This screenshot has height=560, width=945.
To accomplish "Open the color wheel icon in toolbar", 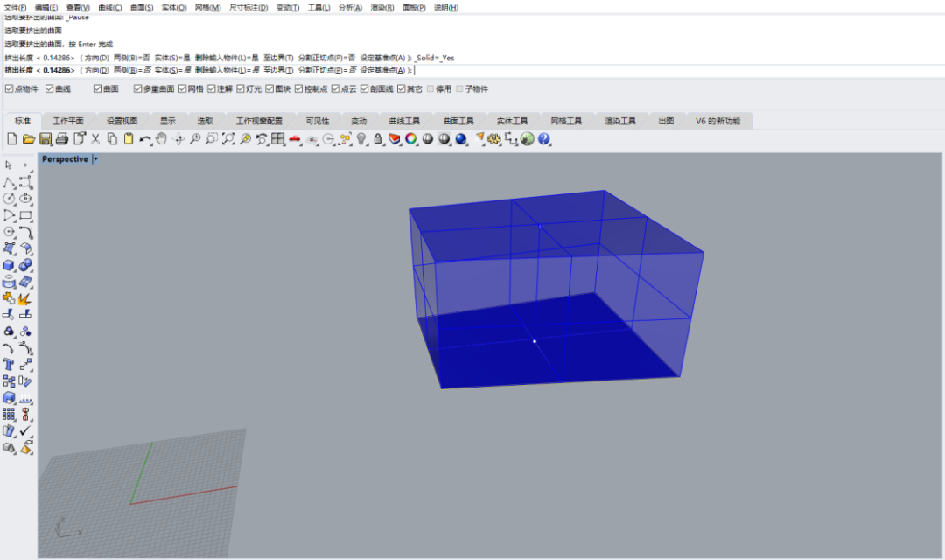I will pos(410,139).
